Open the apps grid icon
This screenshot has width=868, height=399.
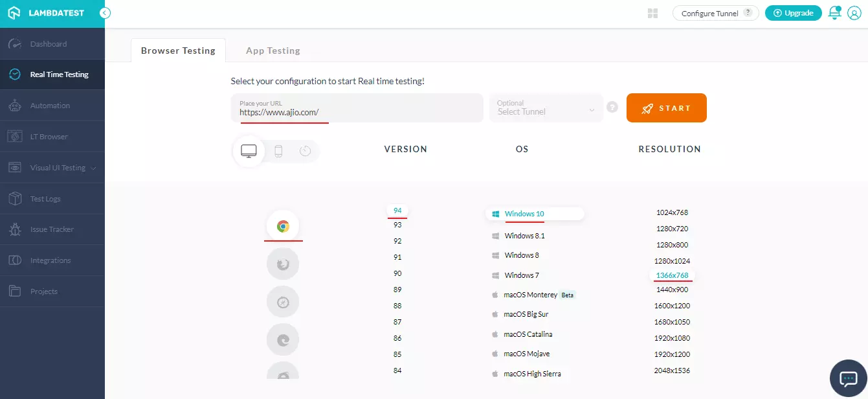tap(652, 14)
